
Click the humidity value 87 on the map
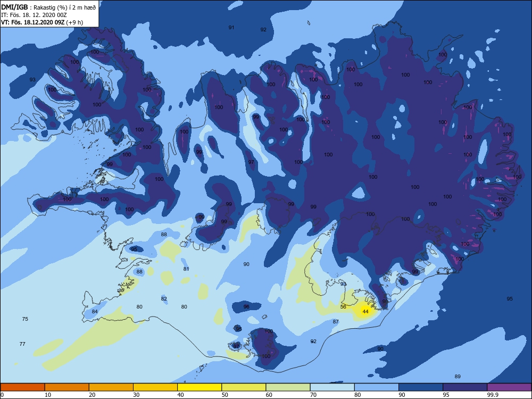pyautogui.click(x=336, y=322)
